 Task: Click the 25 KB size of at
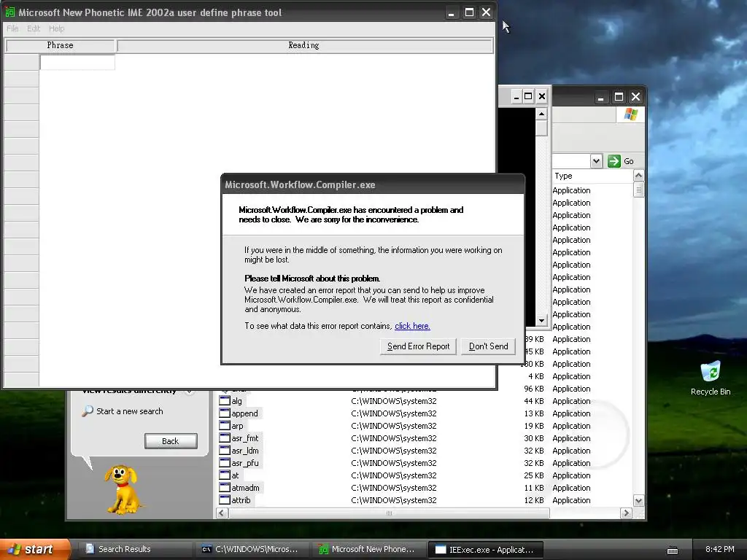533,475
